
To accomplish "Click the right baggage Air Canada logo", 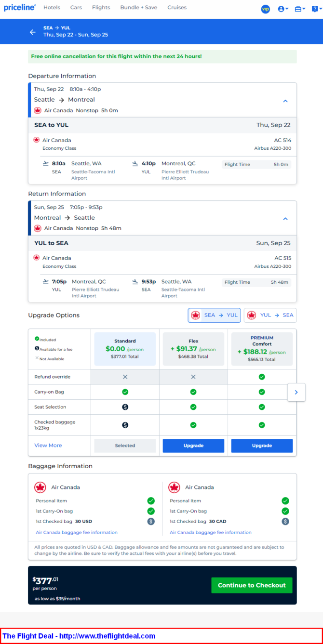I will [x=174, y=487].
